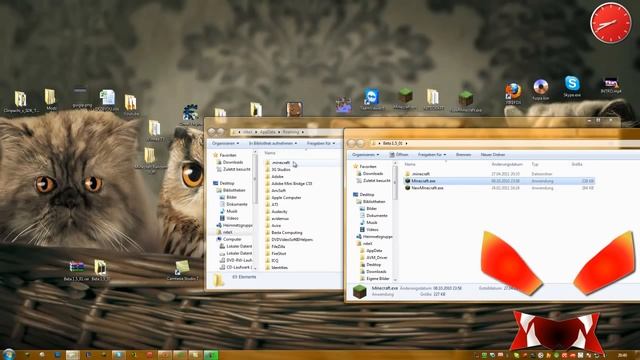Sort by Typ column
The image size is (640, 360).
535,164
